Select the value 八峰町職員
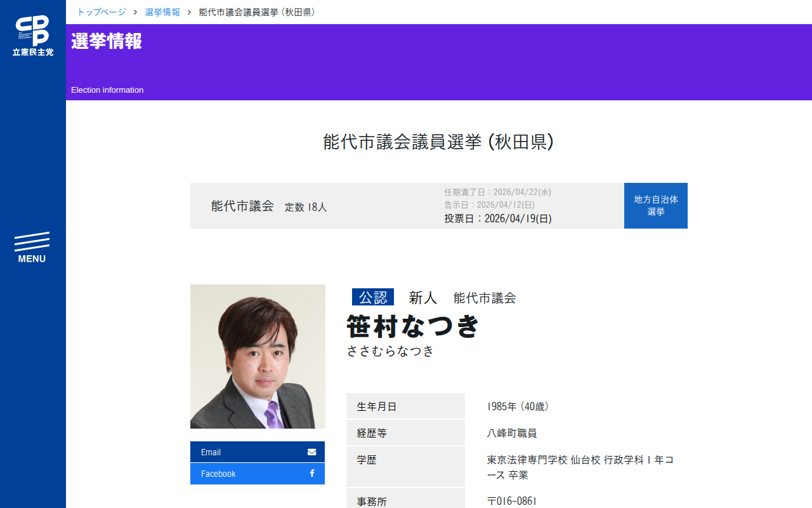The width and height of the screenshot is (812, 508). pyautogui.click(x=512, y=433)
